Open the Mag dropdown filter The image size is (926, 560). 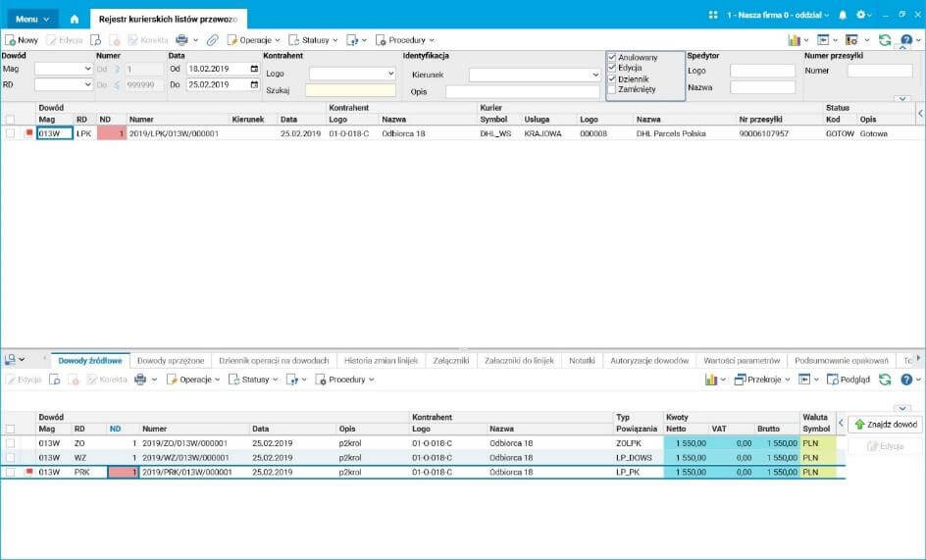(63, 69)
